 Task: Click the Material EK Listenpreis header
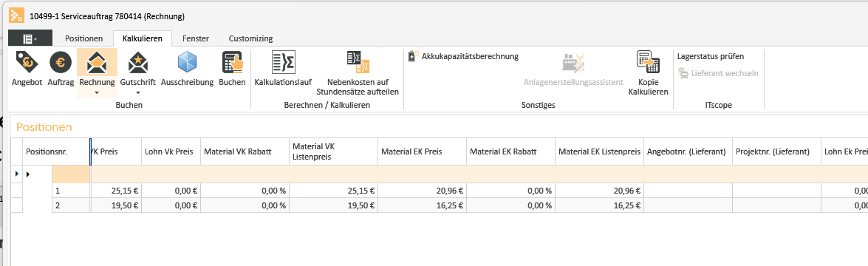(599, 151)
